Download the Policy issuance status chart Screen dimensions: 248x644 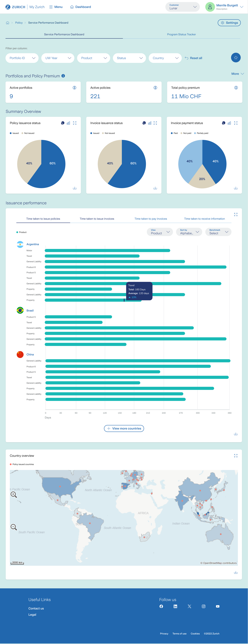[x=75, y=188]
